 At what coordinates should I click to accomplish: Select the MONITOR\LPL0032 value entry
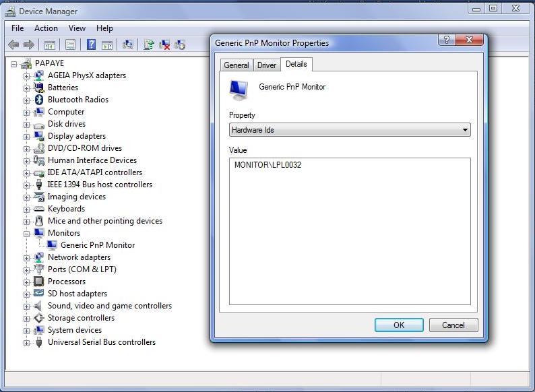(268, 165)
